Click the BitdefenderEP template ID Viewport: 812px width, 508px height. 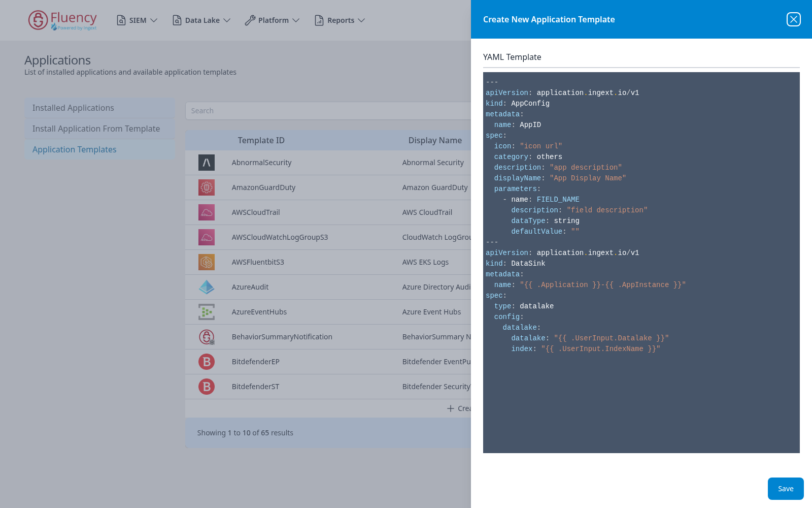256,362
